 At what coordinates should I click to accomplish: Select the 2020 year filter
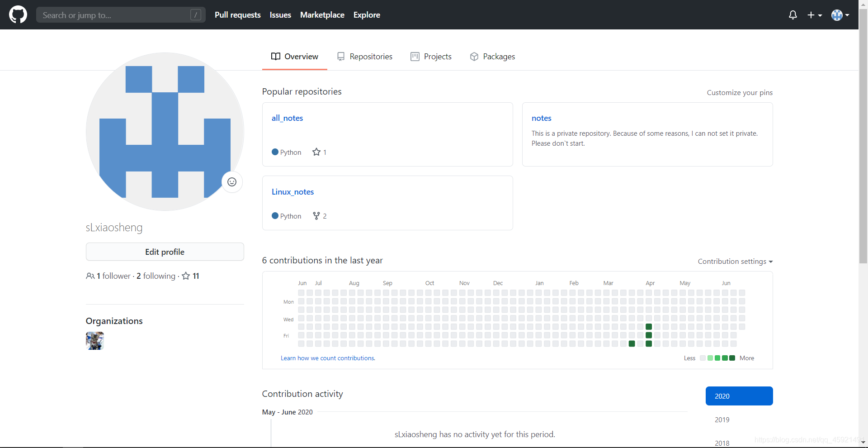[739, 396]
